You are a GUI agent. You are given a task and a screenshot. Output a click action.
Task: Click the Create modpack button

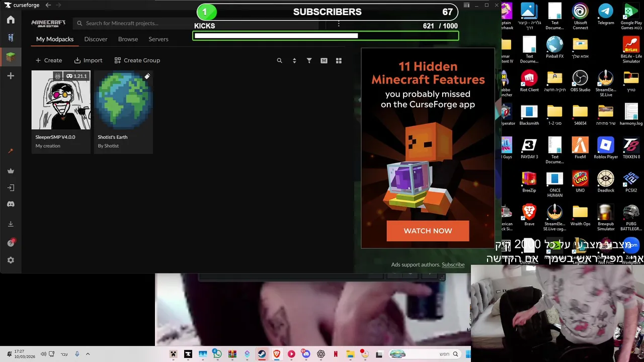[49, 60]
